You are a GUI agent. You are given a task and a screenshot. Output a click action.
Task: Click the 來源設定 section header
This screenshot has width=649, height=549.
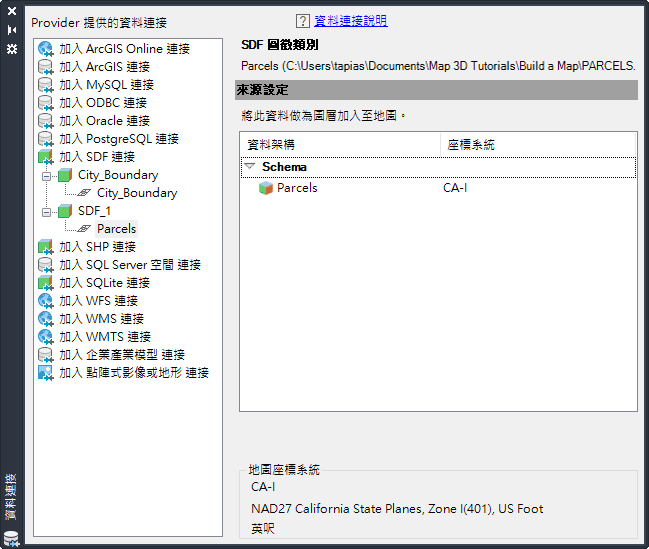[436, 90]
